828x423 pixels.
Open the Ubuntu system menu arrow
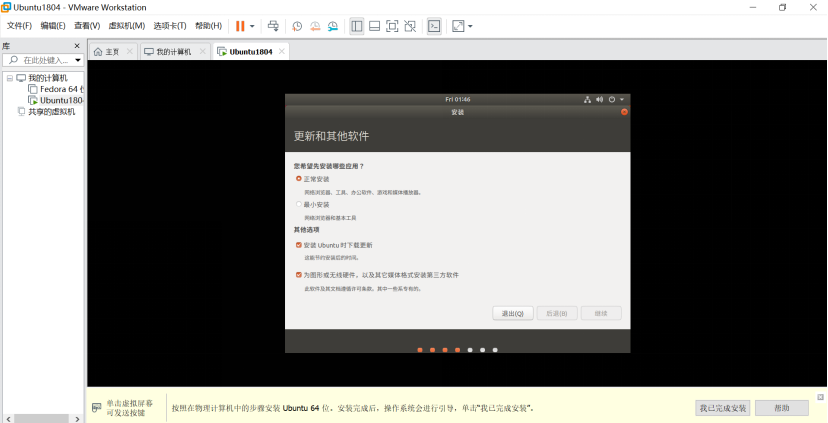pos(622,99)
